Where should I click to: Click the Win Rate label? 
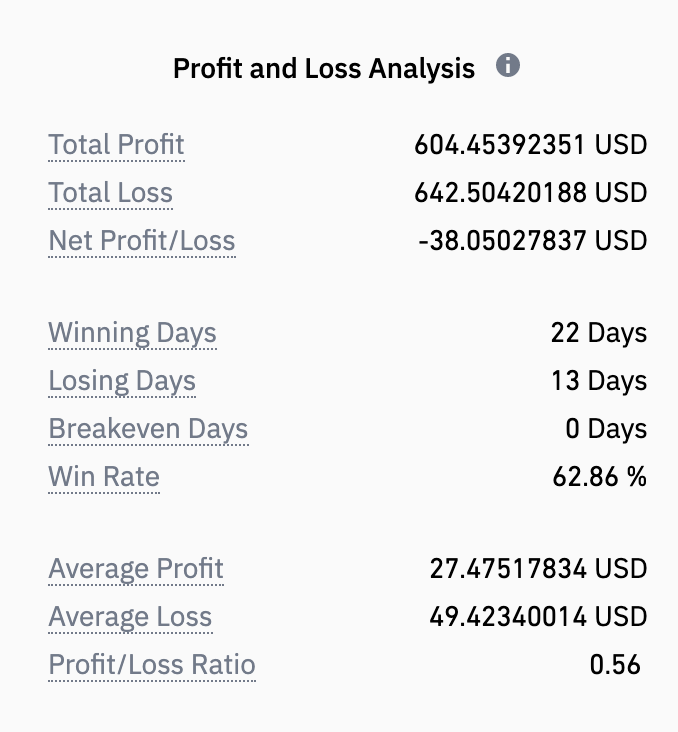(x=104, y=477)
